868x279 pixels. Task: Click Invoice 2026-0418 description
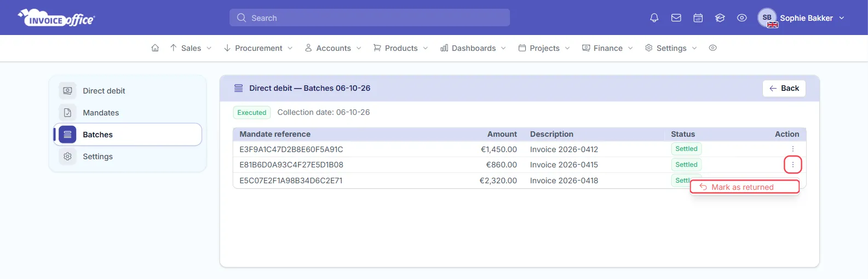click(x=564, y=181)
